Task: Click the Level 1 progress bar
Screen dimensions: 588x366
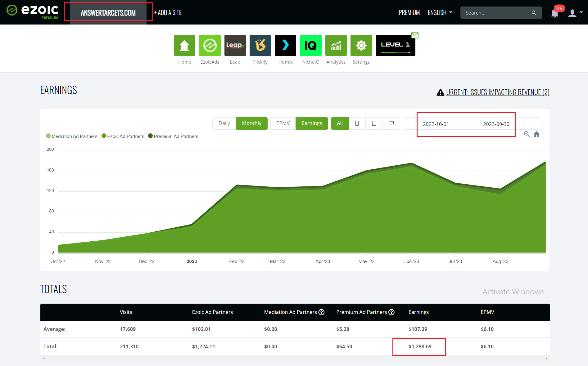Action: coord(396,52)
